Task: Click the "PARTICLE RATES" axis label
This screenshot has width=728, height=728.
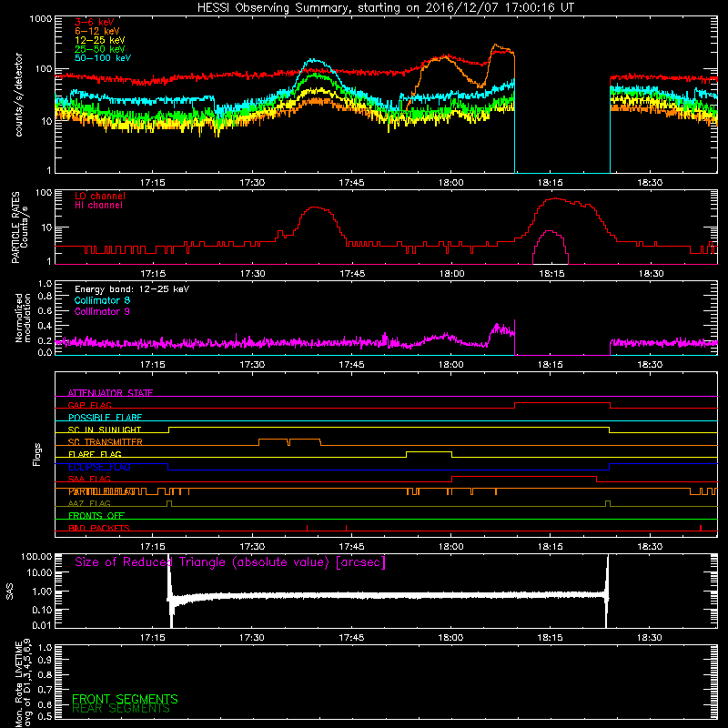Action: (15, 227)
